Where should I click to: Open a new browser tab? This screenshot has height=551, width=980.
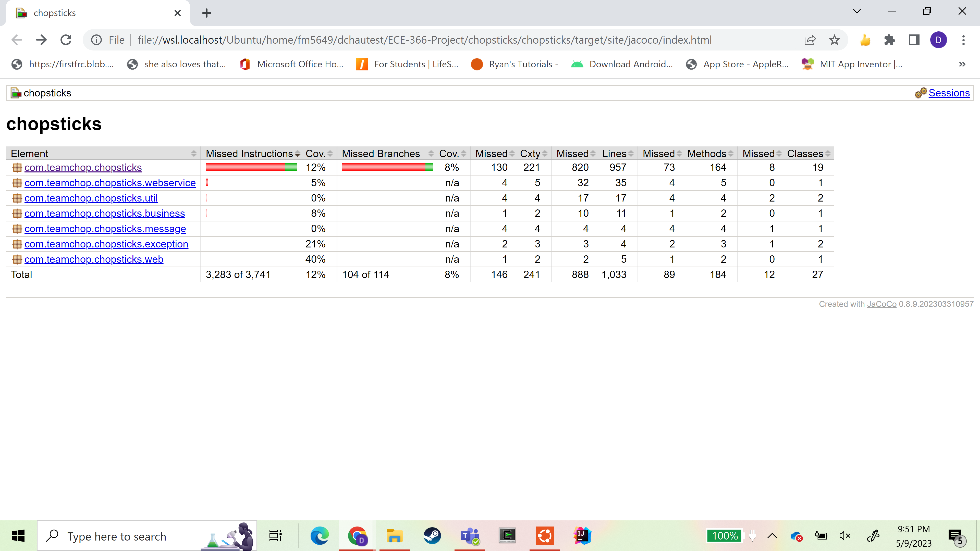pyautogui.click(x=206, y=13)
